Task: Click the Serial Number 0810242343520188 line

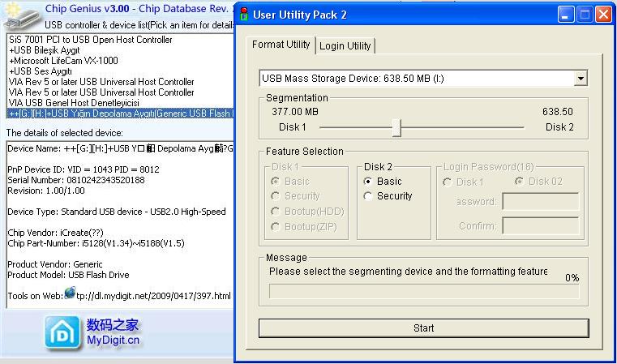Action: (76, 180)
